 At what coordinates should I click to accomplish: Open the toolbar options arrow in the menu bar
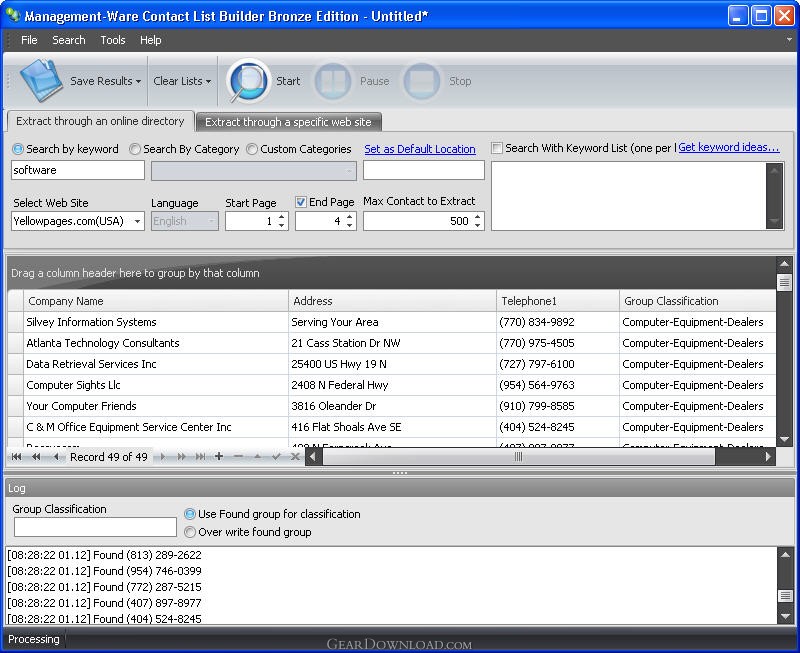[x=789, y=40]
